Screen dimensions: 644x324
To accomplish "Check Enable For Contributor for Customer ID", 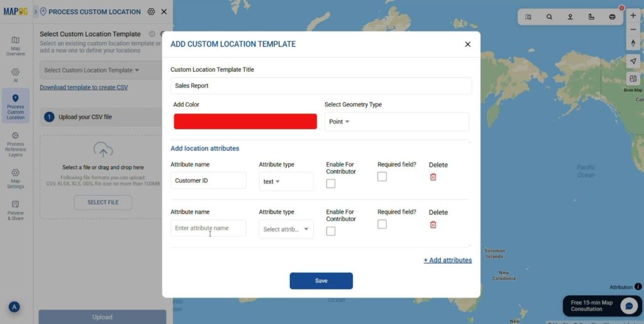I will pos(331,184).
